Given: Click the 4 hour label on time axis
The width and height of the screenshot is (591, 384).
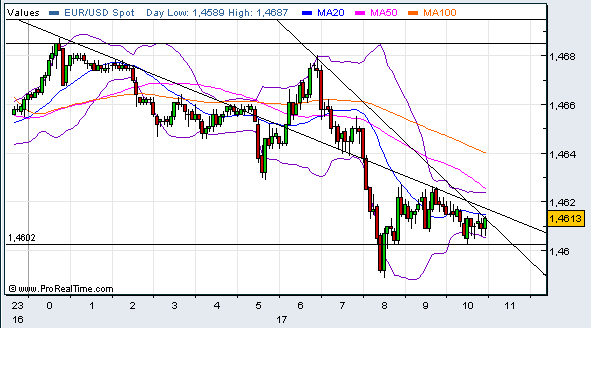Looking at the screenshot, I should (x=217, y=306).
